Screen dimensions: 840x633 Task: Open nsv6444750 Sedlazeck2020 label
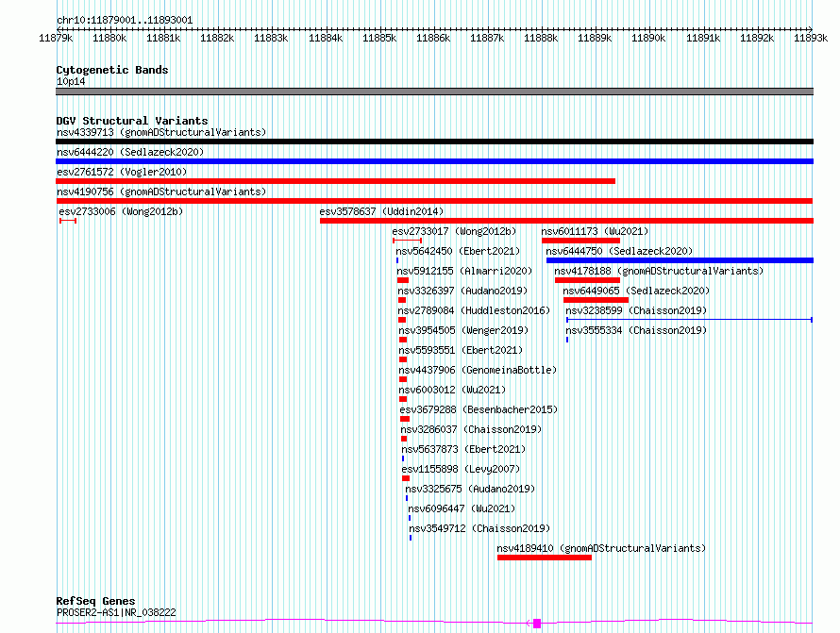[619, 251]
